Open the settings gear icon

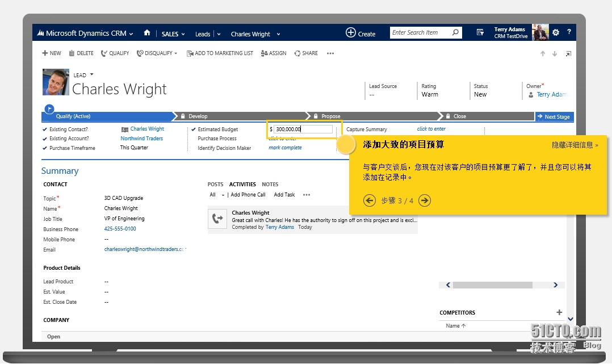tap(556, 32)
